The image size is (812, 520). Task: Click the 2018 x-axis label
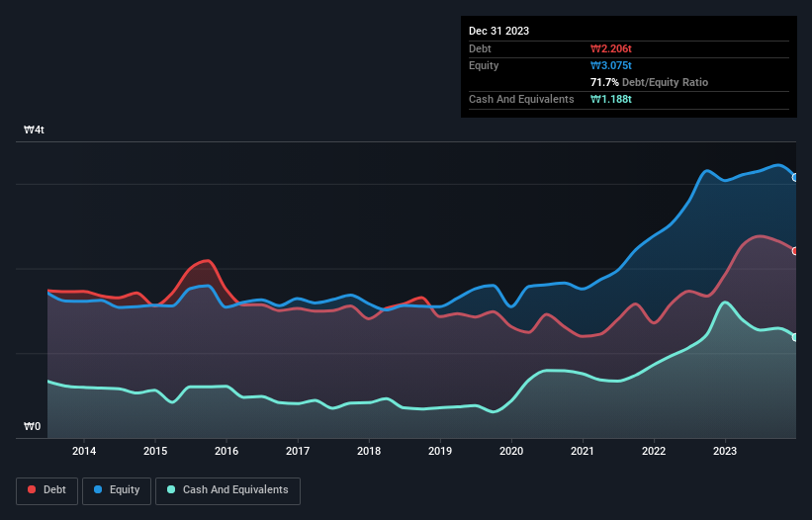click(369, 451)
